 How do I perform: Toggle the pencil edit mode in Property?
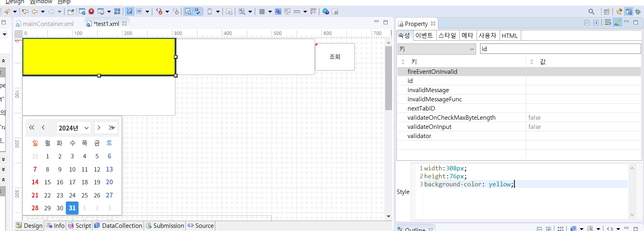tap(617, 23)
